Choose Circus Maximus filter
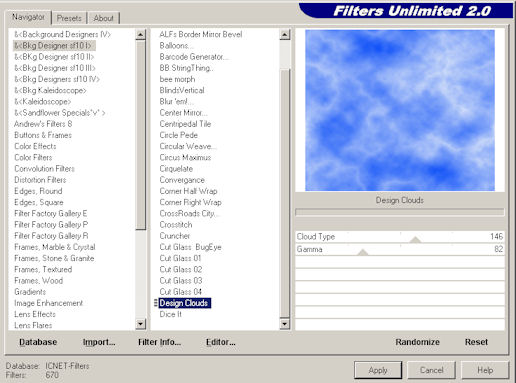The width and height of the screenshot is (516, 383). pyautogui.click(x=185, y=157)
